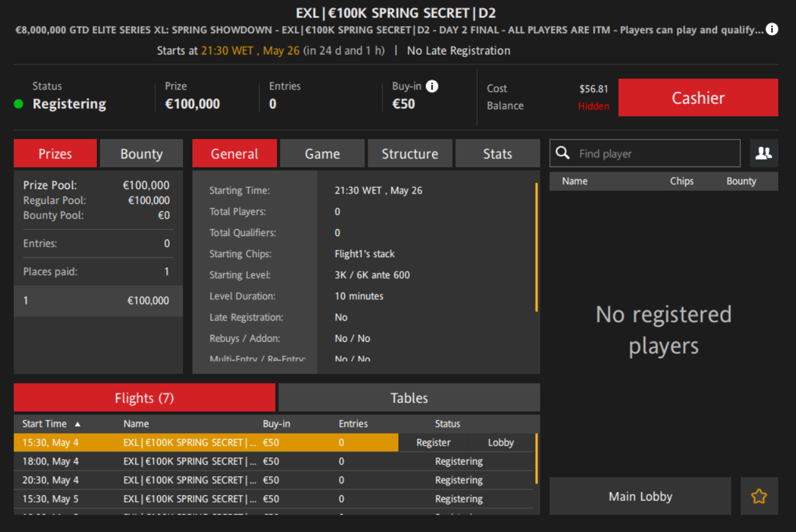Open the Cashier
Image resolution: width=796 pixels, height=532 pixels.
click(x=698, y=98)
